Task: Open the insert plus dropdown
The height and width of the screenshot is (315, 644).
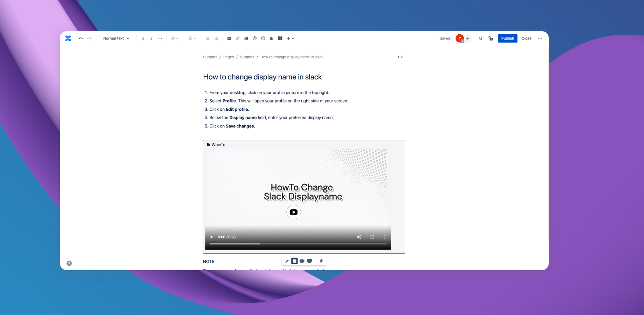Action: tap(290, 38)
